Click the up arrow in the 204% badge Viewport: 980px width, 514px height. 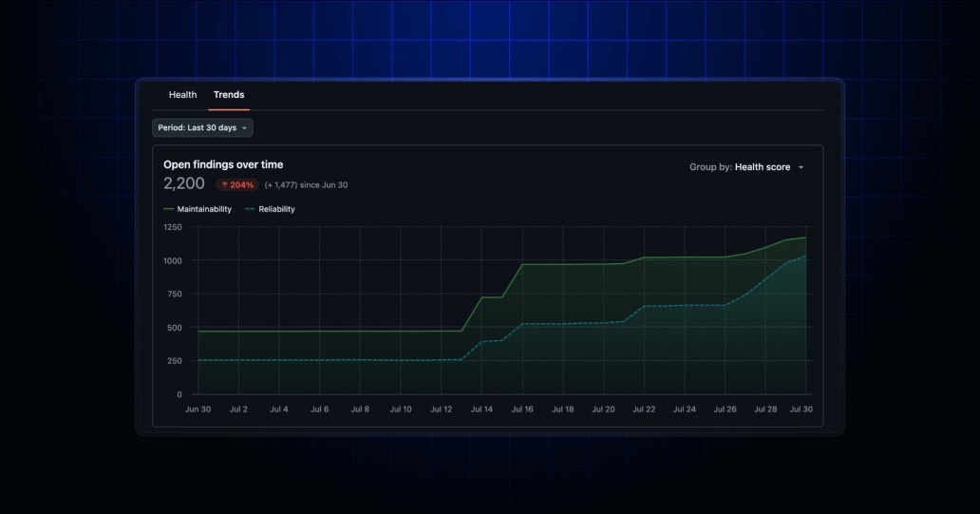tap(225, 185)
